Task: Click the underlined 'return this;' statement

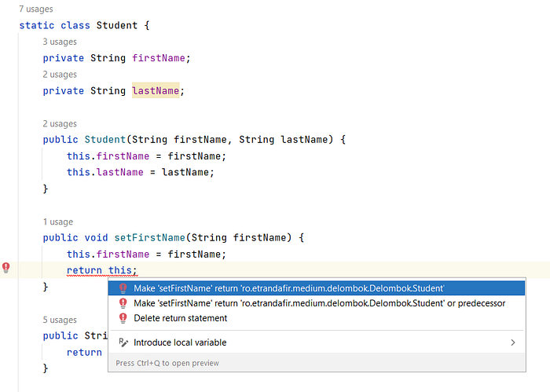Action: [101, 270]
